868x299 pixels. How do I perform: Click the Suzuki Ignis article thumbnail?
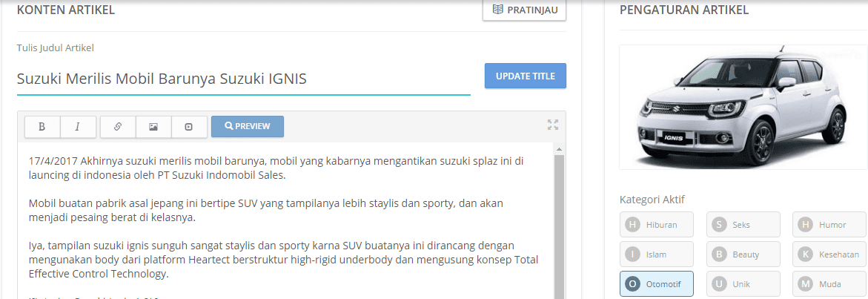coord(743,107)
